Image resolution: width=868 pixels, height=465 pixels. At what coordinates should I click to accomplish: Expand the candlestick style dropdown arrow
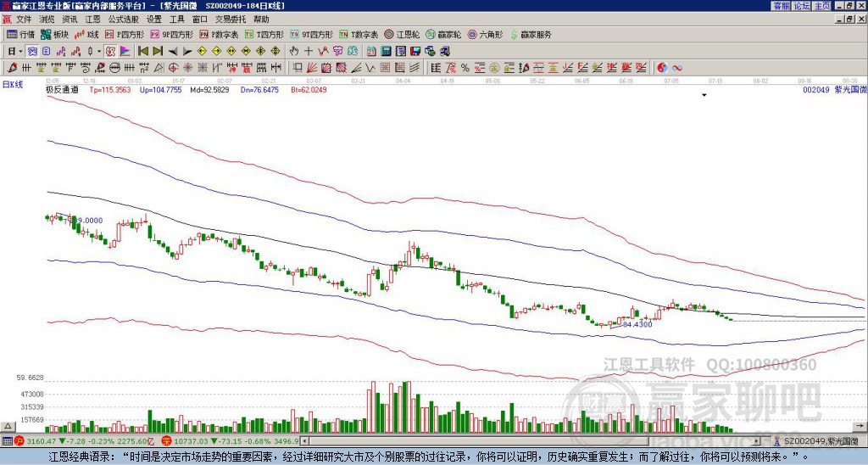click(99, 52)
